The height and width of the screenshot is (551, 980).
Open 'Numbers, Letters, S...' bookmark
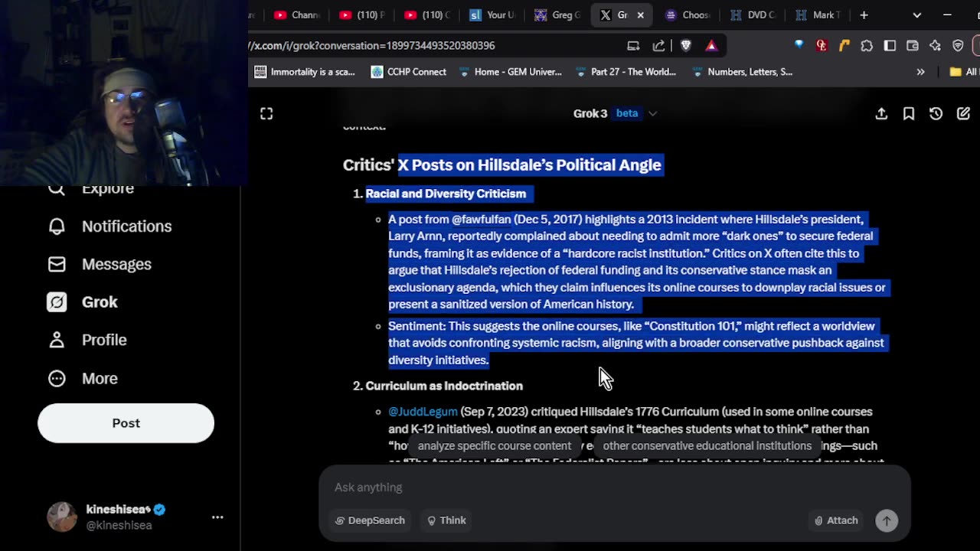click(x=742, y=72)
